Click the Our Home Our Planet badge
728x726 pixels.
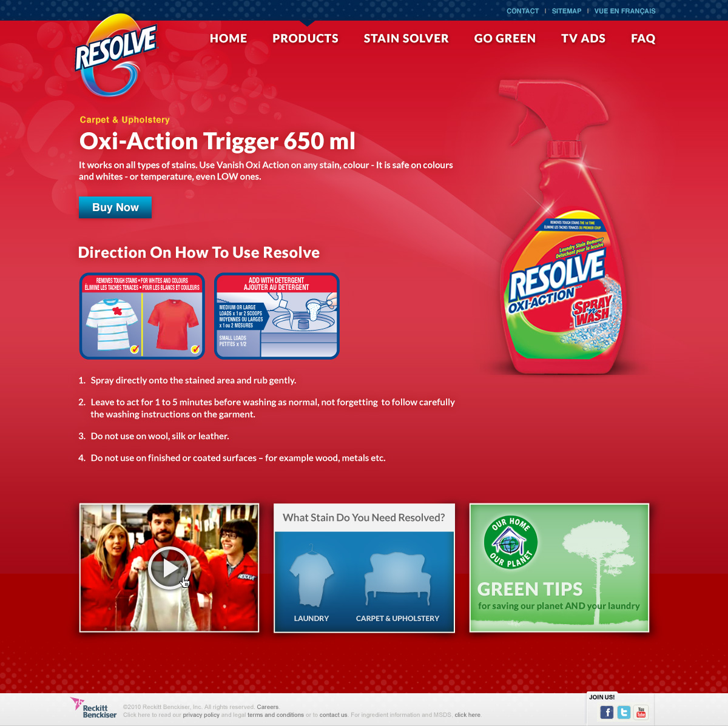[x=511, y=542]
